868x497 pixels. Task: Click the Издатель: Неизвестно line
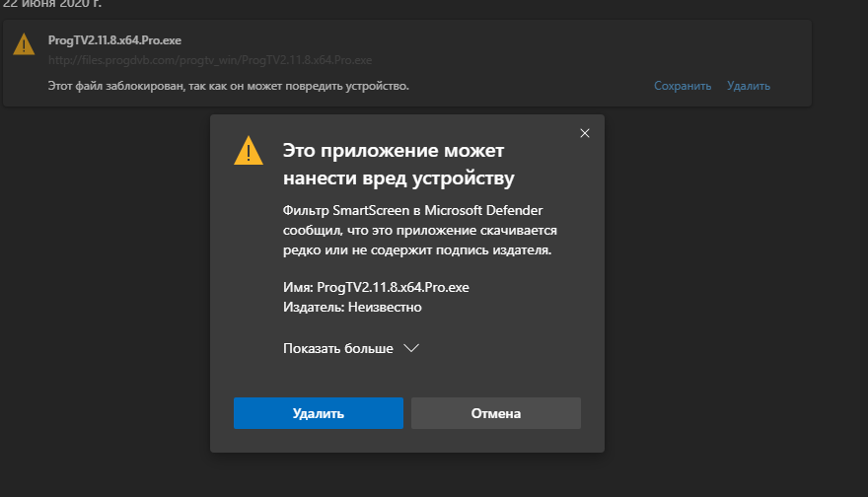coord(352,307)
